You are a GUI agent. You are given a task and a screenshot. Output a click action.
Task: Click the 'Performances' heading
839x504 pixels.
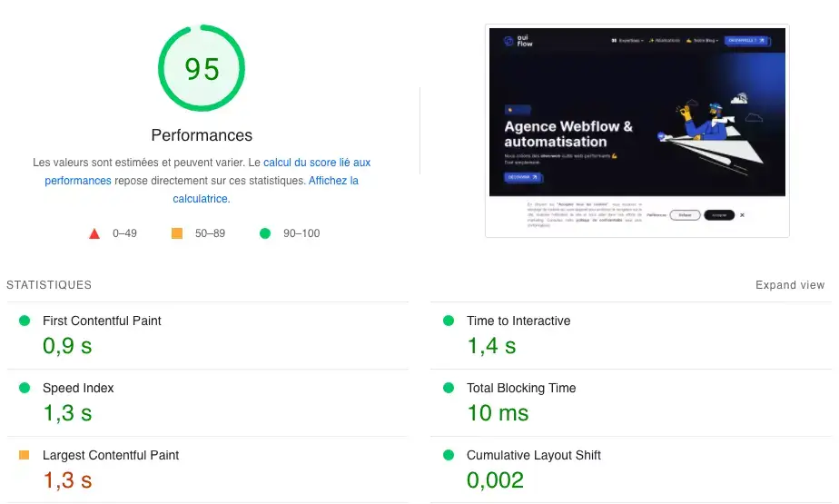[202, 135]
